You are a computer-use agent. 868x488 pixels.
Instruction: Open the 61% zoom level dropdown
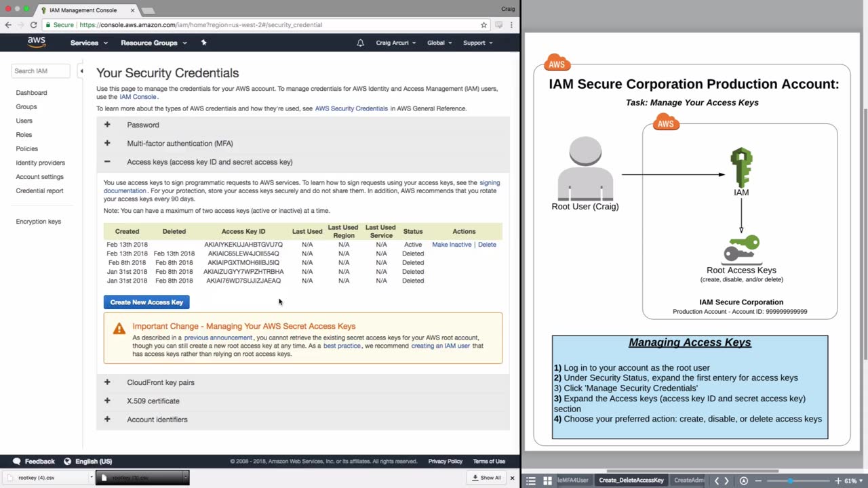pyautogui.click(x=853, y=481)
